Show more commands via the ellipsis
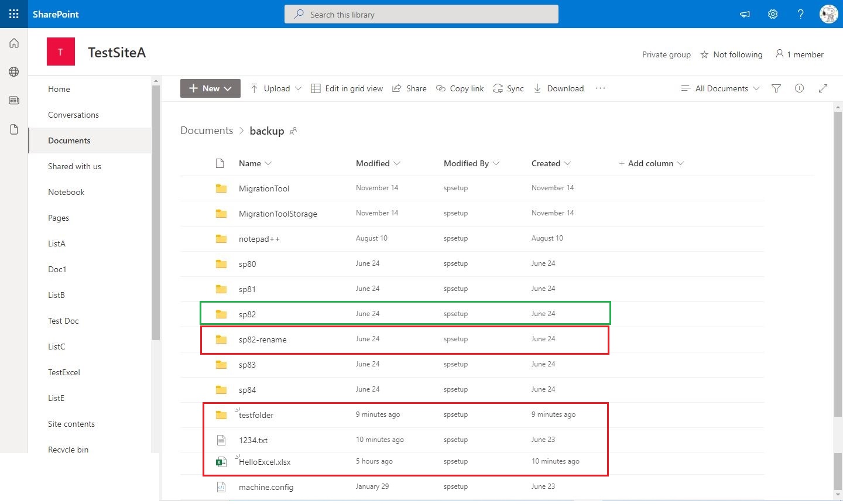Screen dimensions: 843x504 (x=600, y=88)
